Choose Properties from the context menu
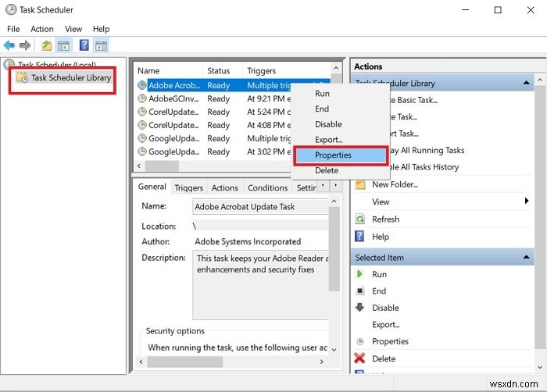Viewport: 547px width, 392px height. [341, 155]
